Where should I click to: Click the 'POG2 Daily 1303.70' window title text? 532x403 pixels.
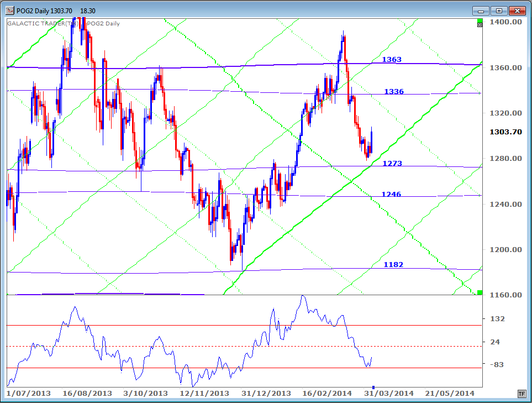coord(44,11)
